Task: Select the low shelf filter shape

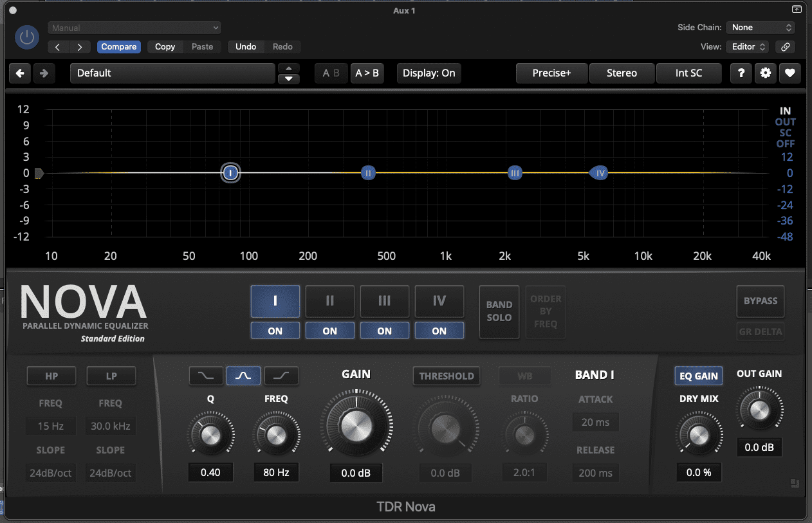Action: 206,376
